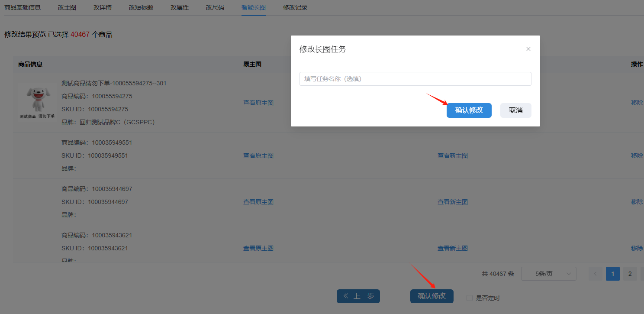
Task: Click 移除 for product 100035944697
Action: point(637,202)
